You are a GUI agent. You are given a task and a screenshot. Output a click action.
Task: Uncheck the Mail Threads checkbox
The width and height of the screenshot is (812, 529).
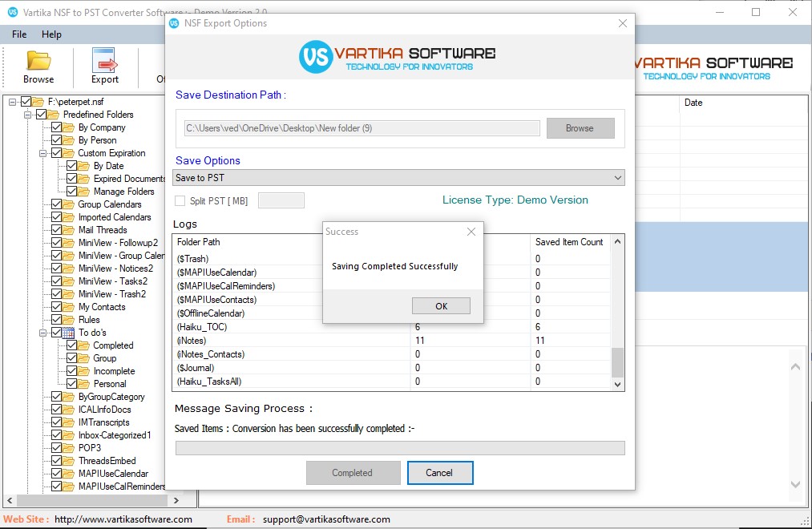click(x=56, y=230)
